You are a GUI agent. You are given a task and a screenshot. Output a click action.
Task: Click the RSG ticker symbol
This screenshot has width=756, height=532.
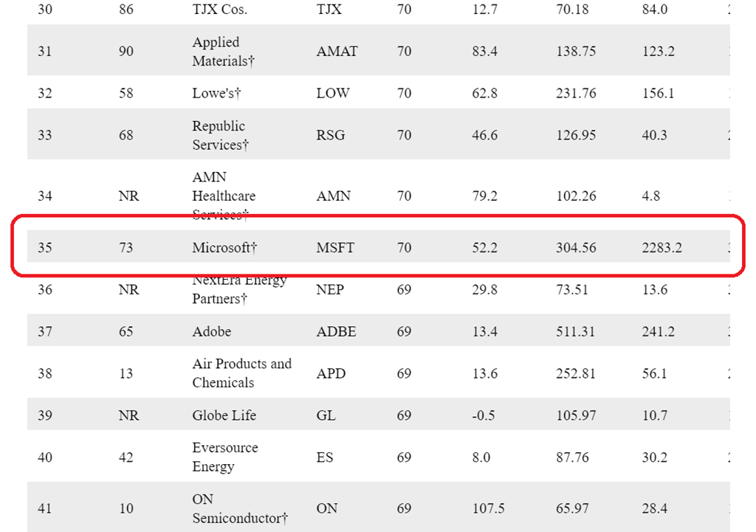click(x=331, y=135)
